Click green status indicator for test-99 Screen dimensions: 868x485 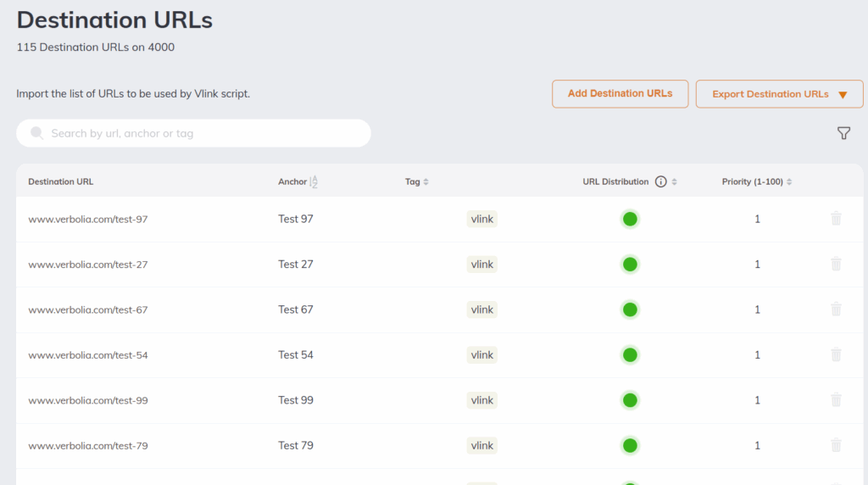coord(630,400)
